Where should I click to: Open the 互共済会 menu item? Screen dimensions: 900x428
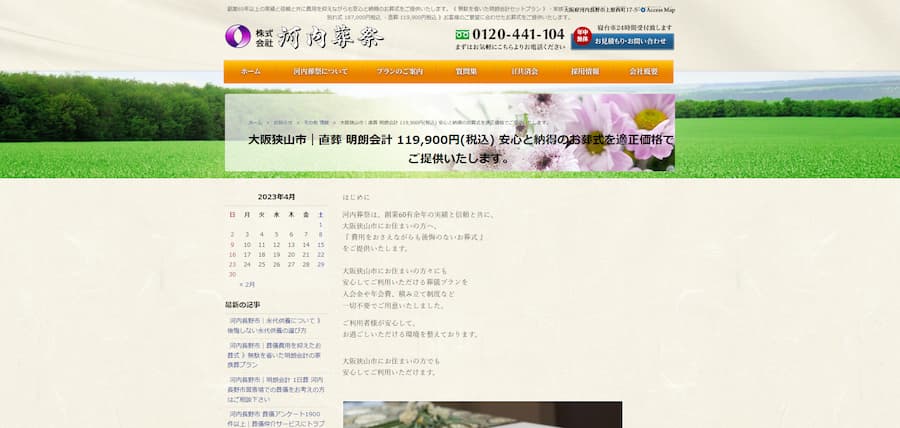coord(525,72)
